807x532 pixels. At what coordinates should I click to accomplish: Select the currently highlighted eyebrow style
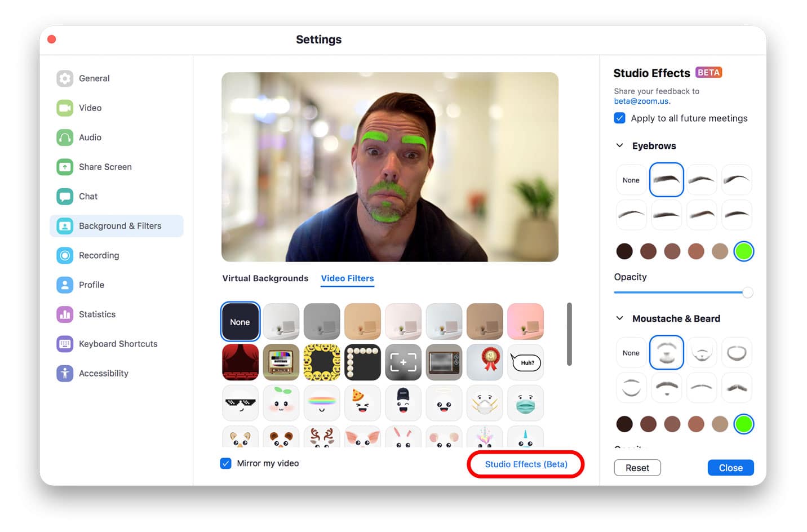(x=666, y=180)
